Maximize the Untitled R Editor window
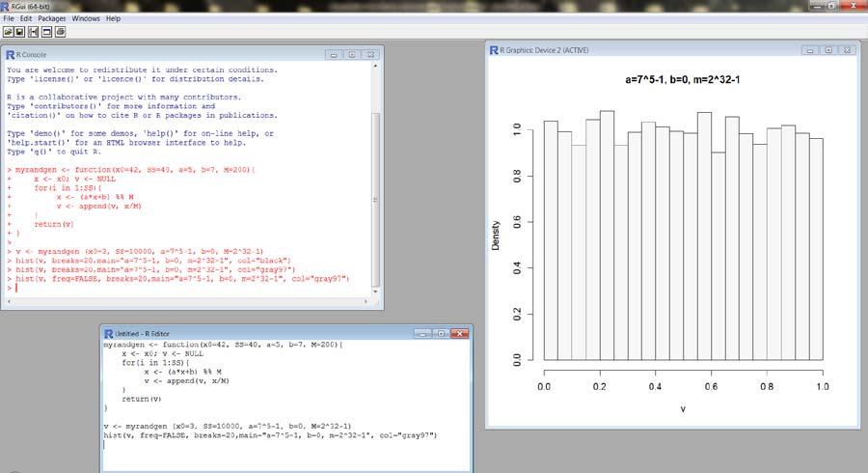Viewport: 868px width, 473px height. pos(441,333)
